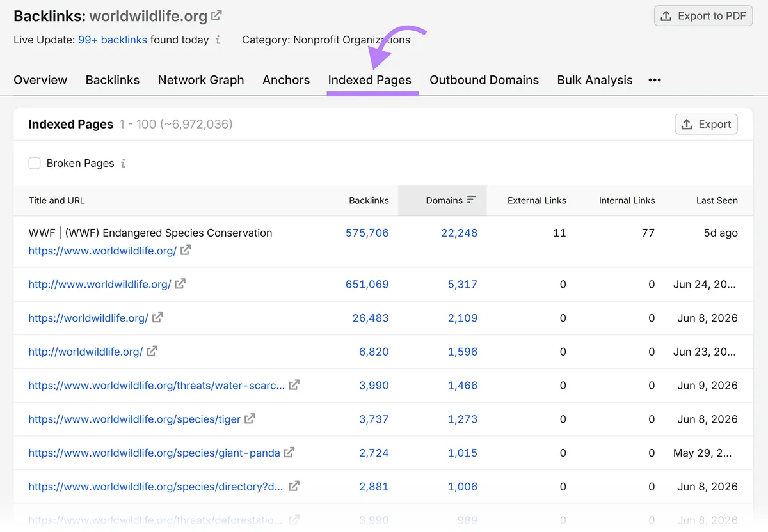The height and width of the screenshot is (532, 768).
Task: Click the Export button in Indexed Pages
Action: (x=707, y=124)
